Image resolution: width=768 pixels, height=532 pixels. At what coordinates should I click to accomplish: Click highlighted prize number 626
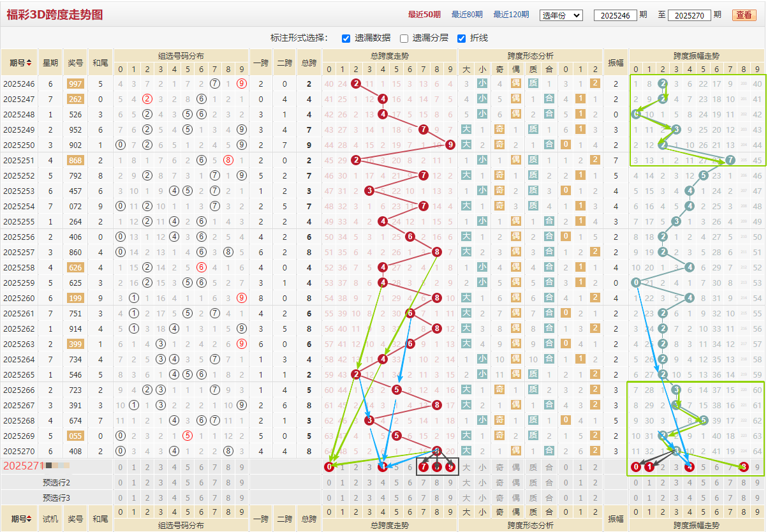(x=75, y=267)
